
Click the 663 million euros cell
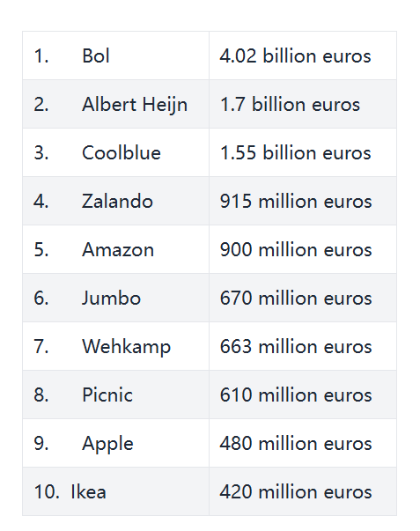pos(303,346)
